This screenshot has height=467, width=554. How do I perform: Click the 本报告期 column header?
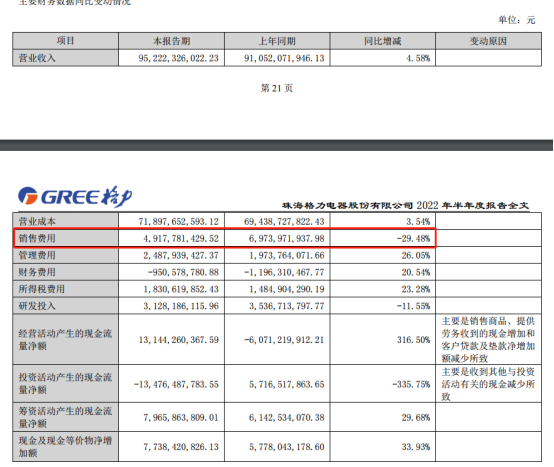(x=171, y=41)
